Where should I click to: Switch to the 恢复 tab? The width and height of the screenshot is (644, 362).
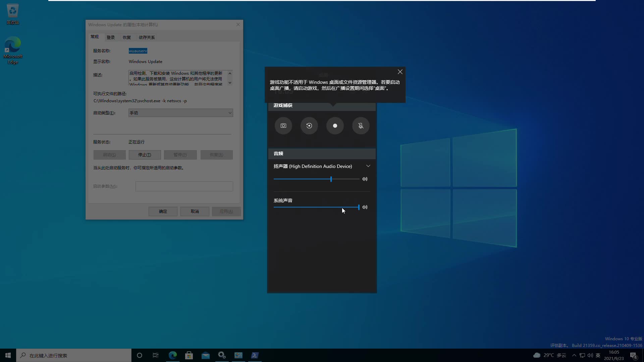127,37
